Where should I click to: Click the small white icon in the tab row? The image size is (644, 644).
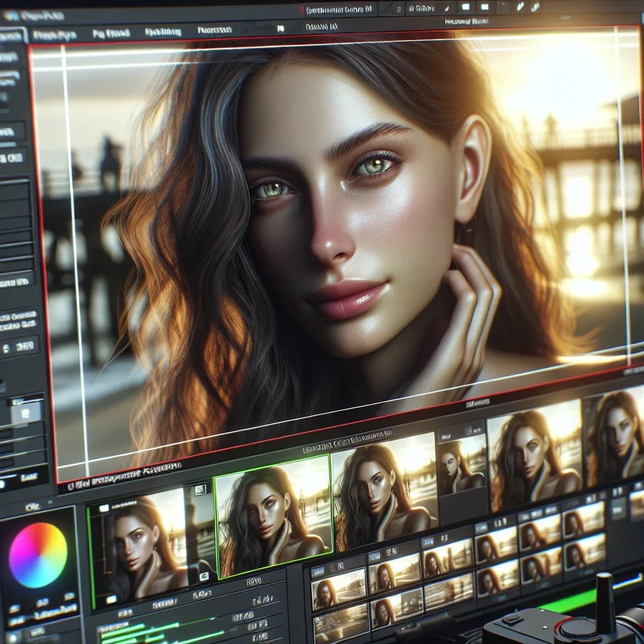point(280,29)
